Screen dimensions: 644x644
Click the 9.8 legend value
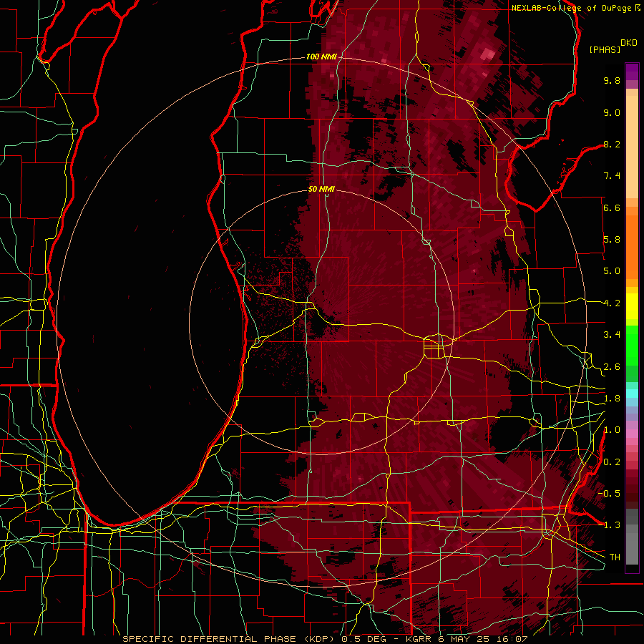pyautogui.click(x=612, y=80)
